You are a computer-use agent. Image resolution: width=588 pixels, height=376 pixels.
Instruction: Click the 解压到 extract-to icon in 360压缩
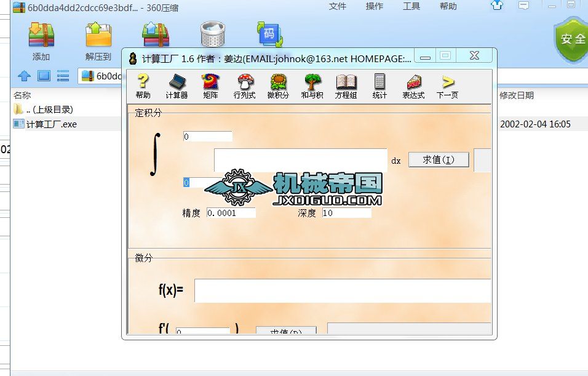coord(98,41)
